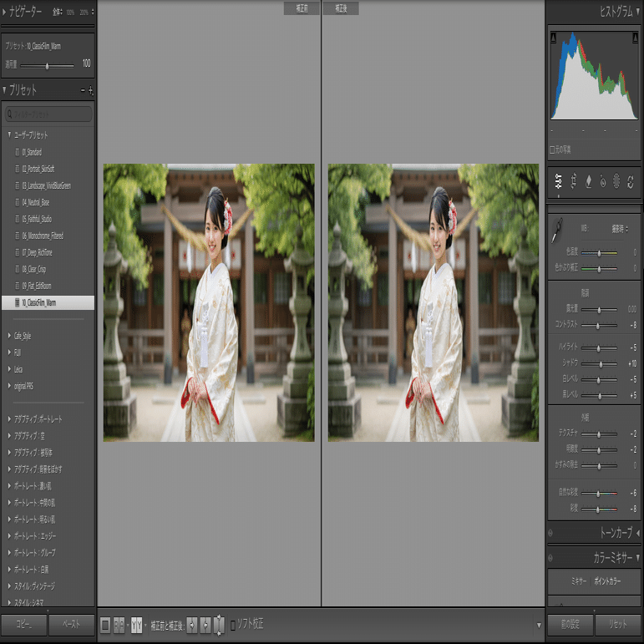Toggle shadow clipping indicator in histogram

(553, 38)
